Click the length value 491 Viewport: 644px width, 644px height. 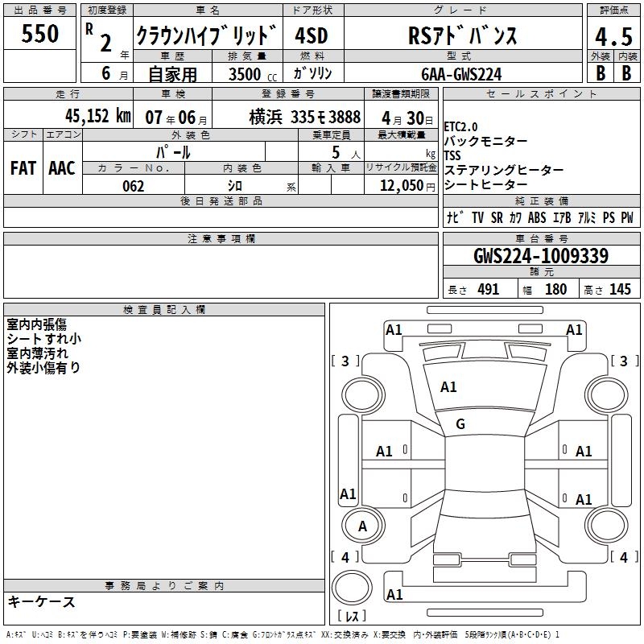tap(489, 289)
